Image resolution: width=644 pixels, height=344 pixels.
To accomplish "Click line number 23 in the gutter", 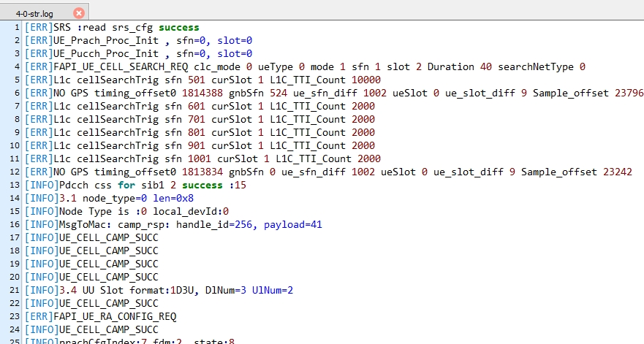I will coord(15,316).
